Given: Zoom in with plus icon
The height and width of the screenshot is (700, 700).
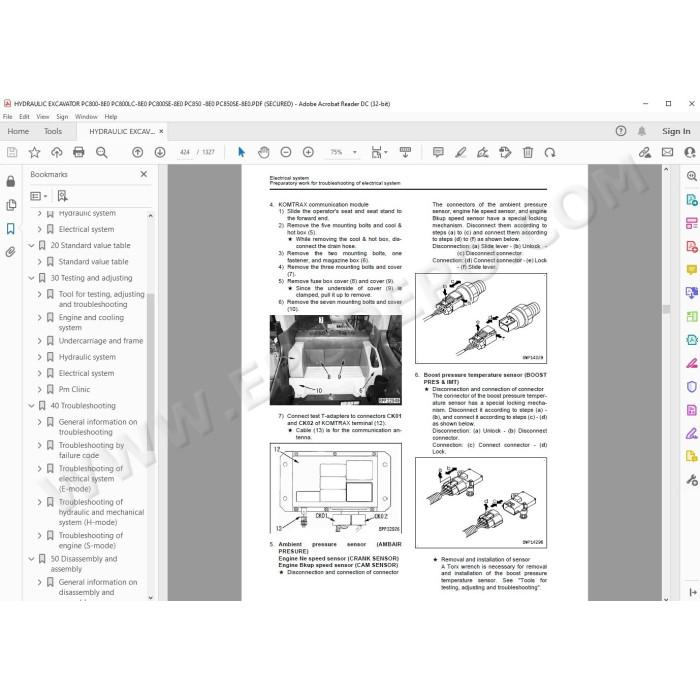Looking at the screenshot, I should click(x=308, y=152).
